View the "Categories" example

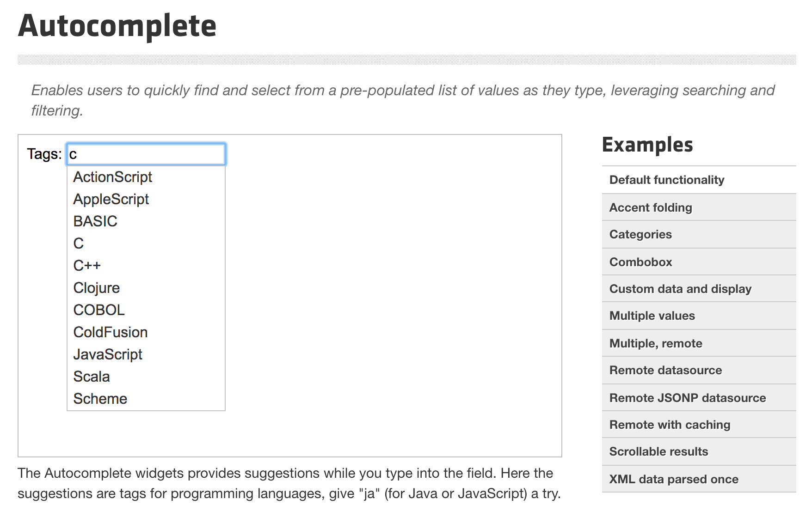[x=640, y=234]
